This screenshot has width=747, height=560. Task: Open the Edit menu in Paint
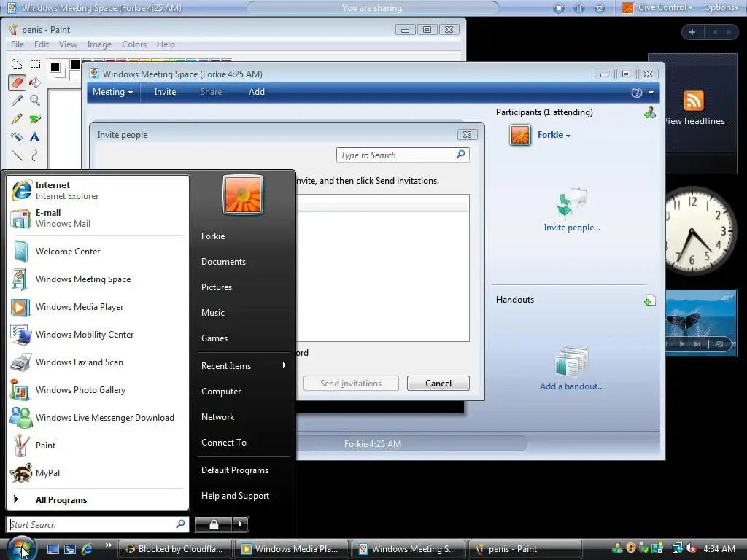pyautogui.click(x=42, y=44)
